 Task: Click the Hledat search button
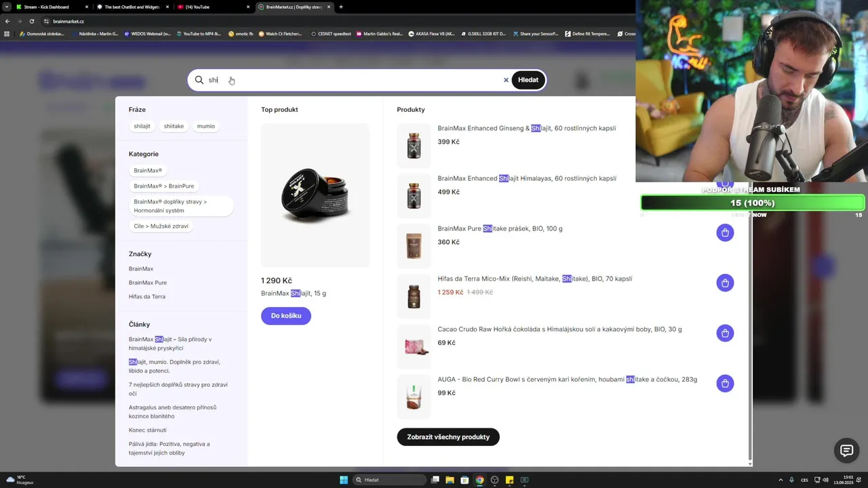point(528,80)
